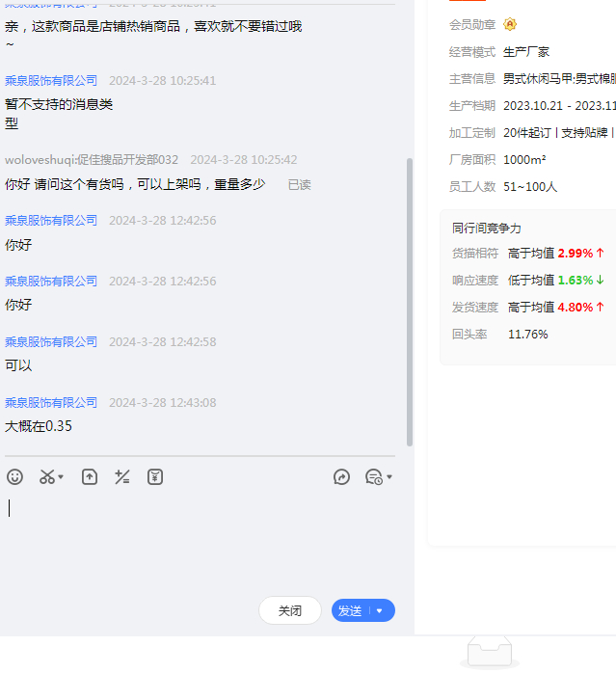
Task: Click the 同行间竞争力 heading
Action: coord(487,228)
